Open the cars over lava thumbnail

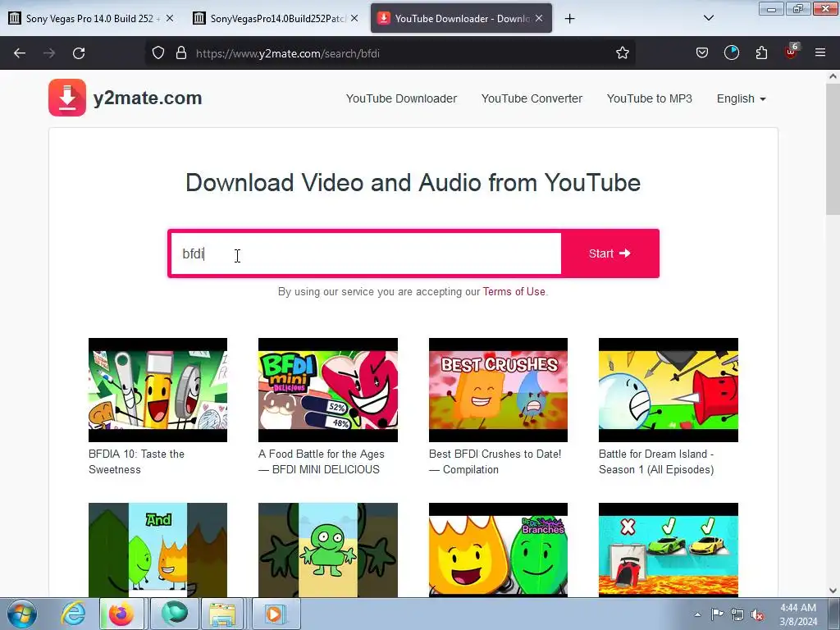(668, 550)
